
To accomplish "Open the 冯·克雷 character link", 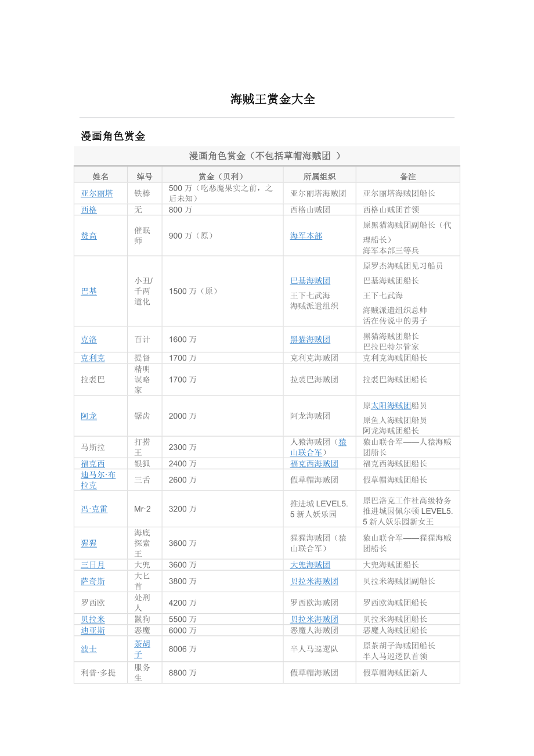I will (94, 509).
